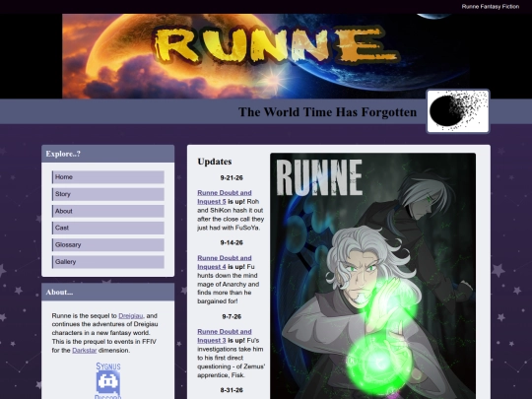Viewport: 532px width, 399px height.
Task: Click the 9-14-26 update date
Action: point(232,243)
